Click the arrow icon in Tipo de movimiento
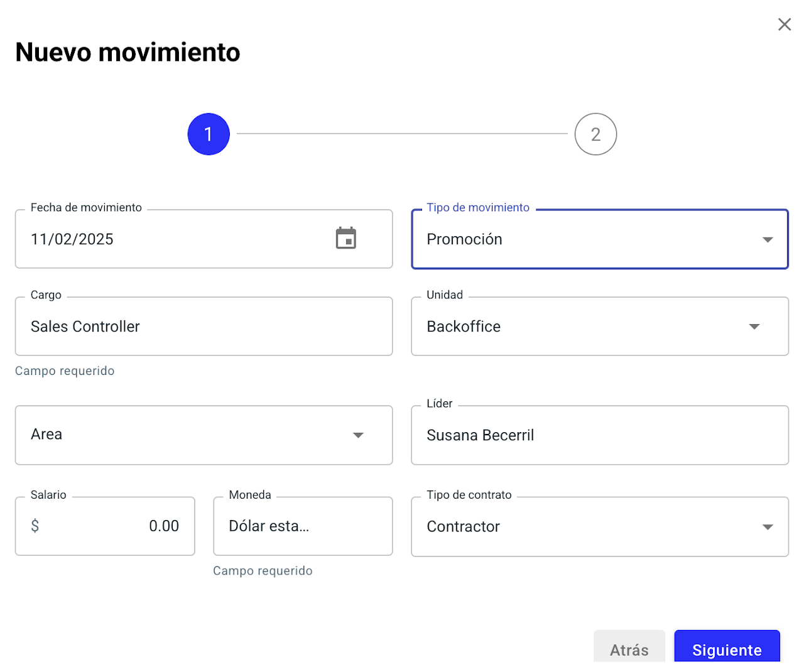The height and width of the screenshot is (672, 804). 767,239
